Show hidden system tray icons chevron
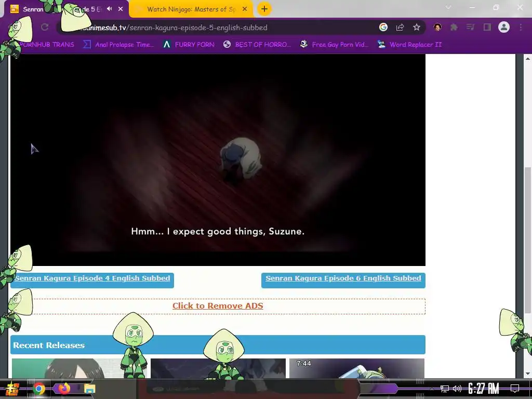 tap(432, 389)
